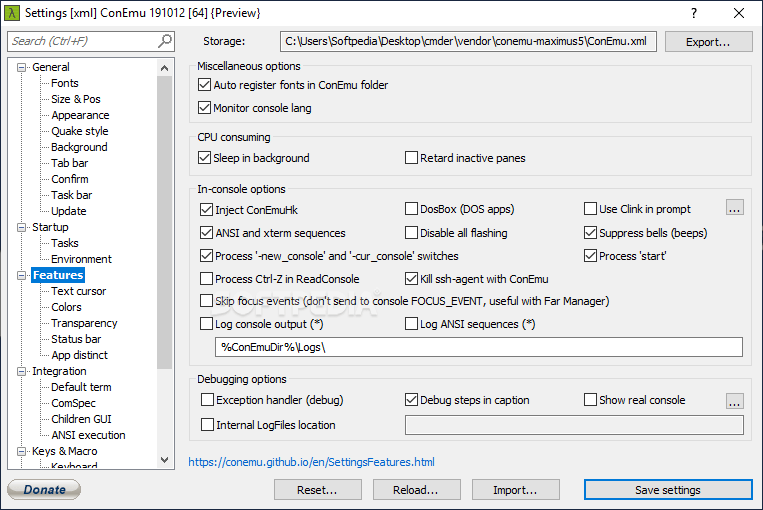Select Size & Pos in tree
763x510 pixels.
coord(75,99)
